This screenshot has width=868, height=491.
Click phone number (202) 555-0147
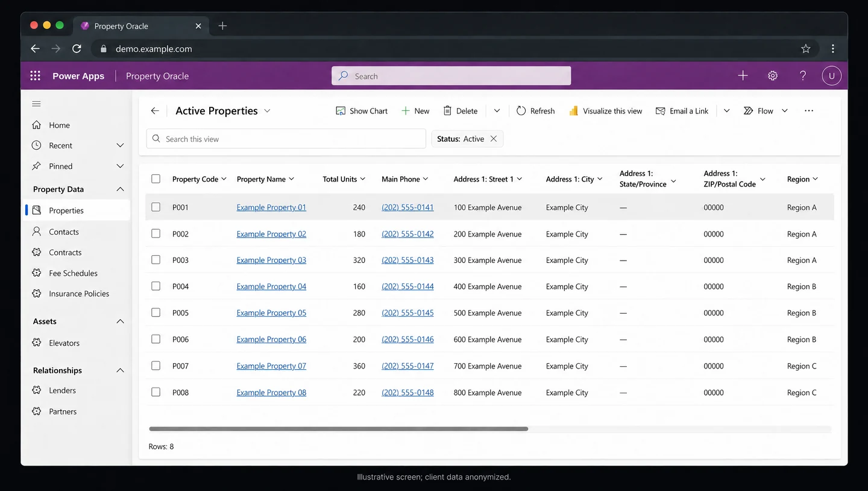pos(407,366)
